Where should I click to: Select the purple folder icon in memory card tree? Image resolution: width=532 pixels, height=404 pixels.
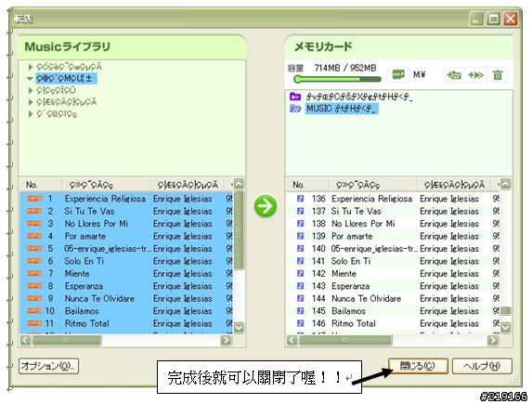tap(295, 97)
